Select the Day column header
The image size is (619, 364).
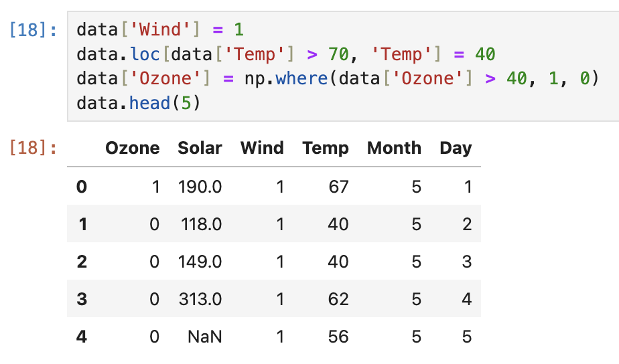(456, 149)
